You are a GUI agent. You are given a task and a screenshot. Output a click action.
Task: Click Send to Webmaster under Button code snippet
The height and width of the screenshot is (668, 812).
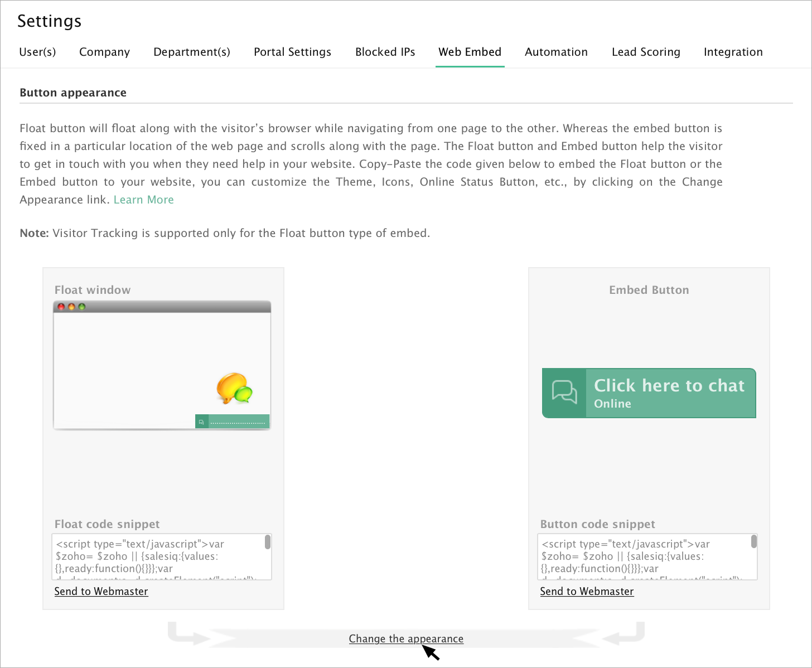click(x=587, y=592)
